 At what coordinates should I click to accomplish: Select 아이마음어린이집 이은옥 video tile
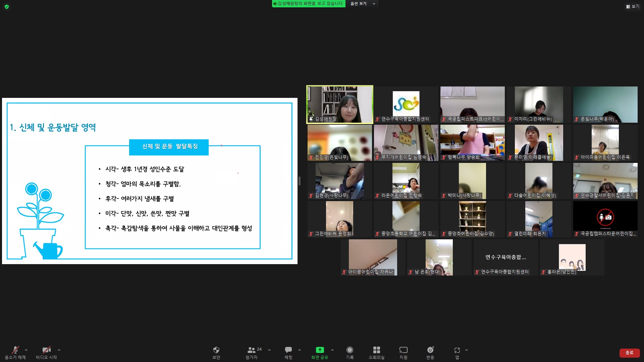point(605,143)
